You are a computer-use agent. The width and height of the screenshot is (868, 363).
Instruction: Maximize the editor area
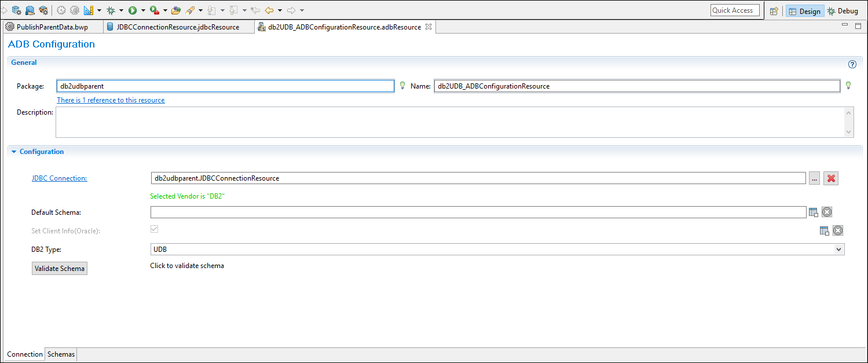coord(858,26)
